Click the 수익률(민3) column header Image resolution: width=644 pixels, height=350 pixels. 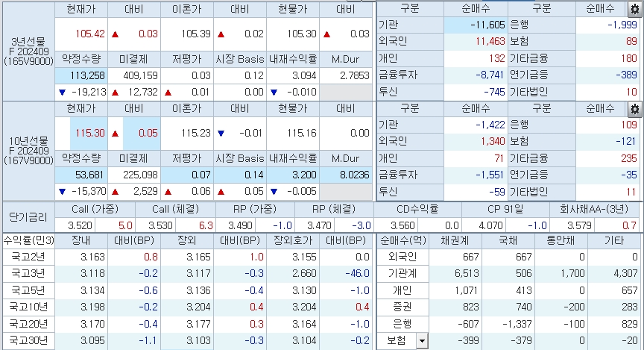[x=27, y=240]
